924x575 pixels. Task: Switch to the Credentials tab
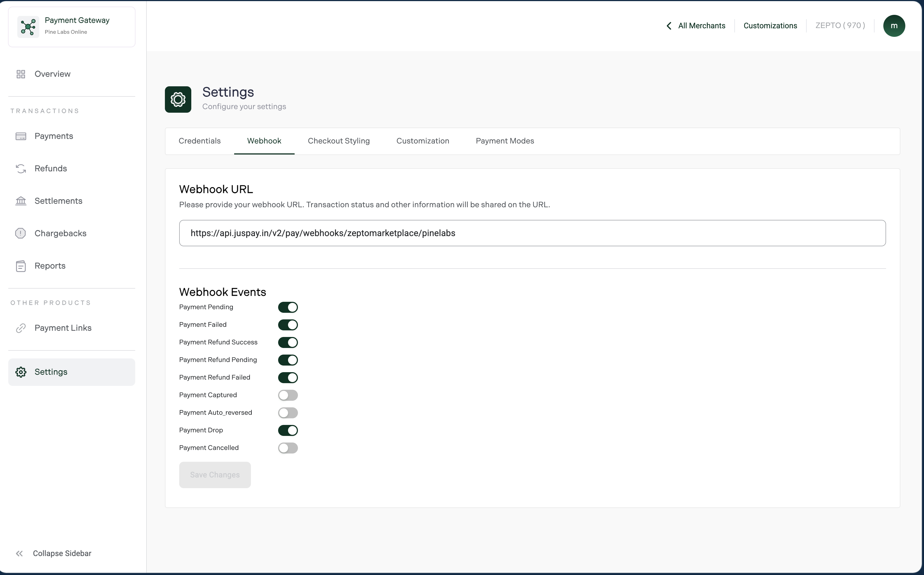[200, 141]
